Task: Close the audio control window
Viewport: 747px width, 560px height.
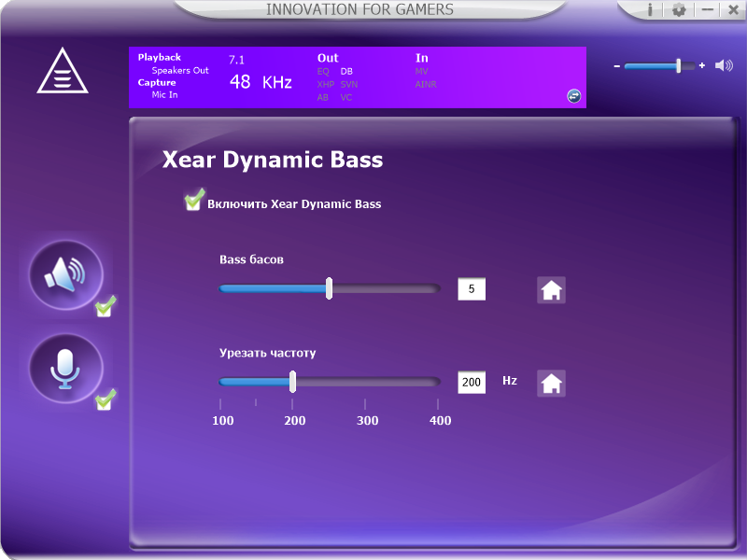Action: 734,9
